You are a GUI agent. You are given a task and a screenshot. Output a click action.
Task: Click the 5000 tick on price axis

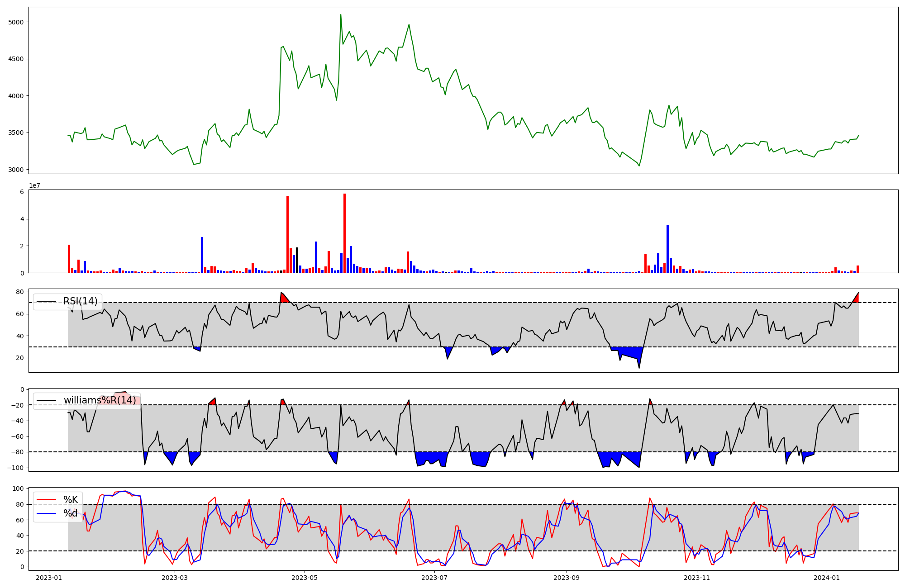pos(16,22)
